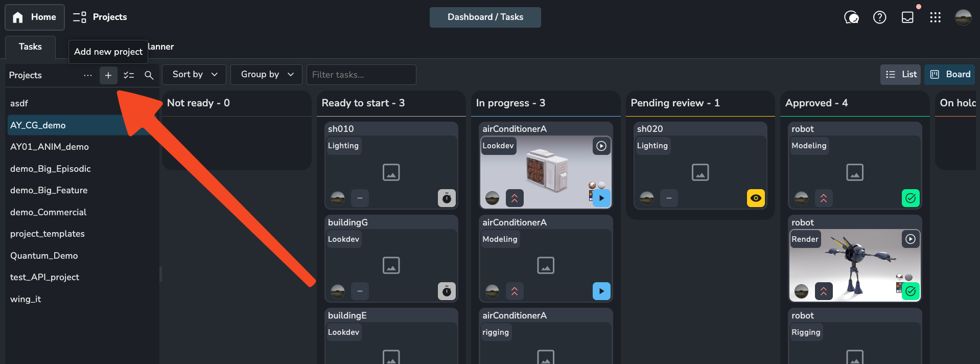This screenshot has height=364, width=980.
Task: Click the Filter tasks input field
Action: click(x=361, y=75)
